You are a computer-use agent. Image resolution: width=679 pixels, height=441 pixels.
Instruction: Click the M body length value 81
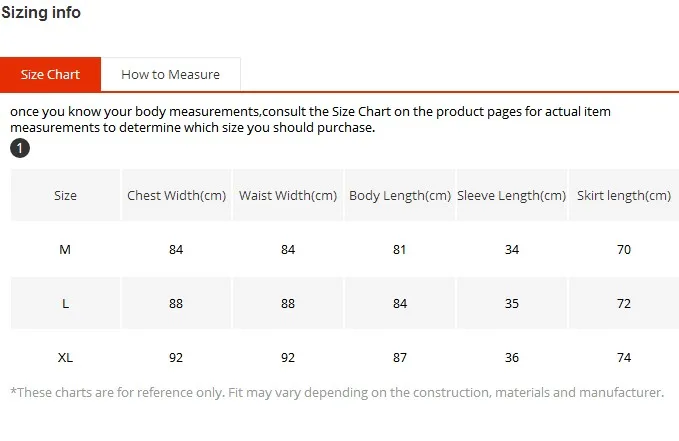pyautogui.click(x=399, y=250)
